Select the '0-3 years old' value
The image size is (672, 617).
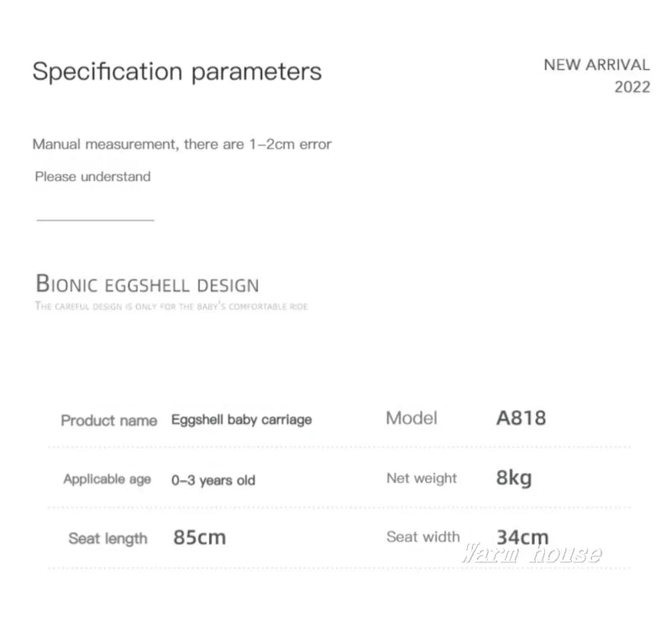click(x=213, y=481)
